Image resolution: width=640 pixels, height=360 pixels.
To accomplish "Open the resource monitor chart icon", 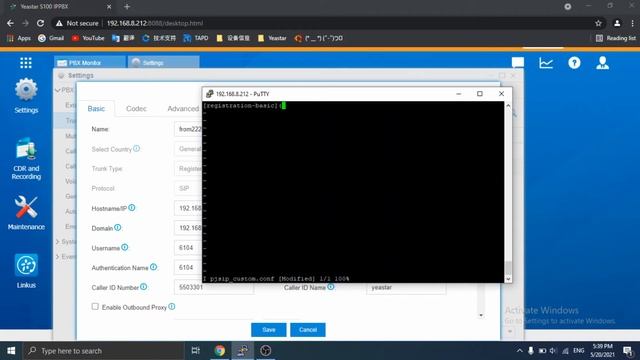I will click(546, 63).
